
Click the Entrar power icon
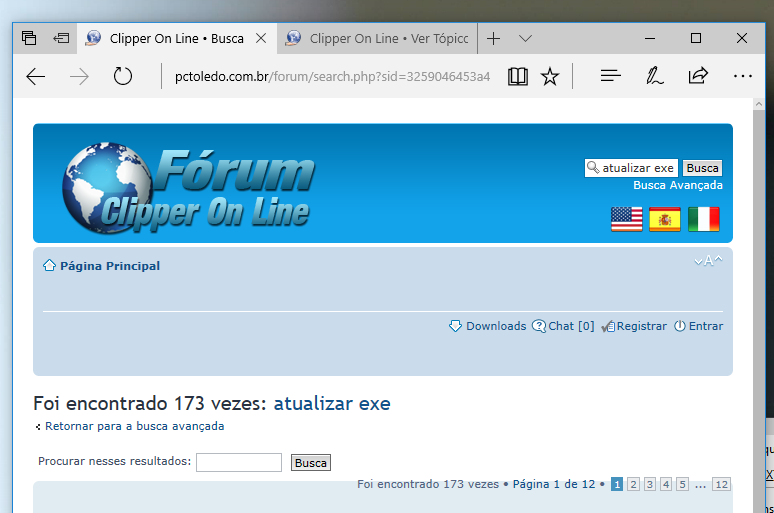[680, 326]
